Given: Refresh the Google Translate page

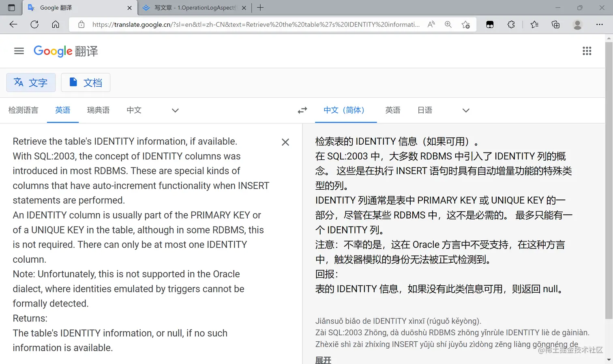Looking at the screenshot, I should 34,24.
